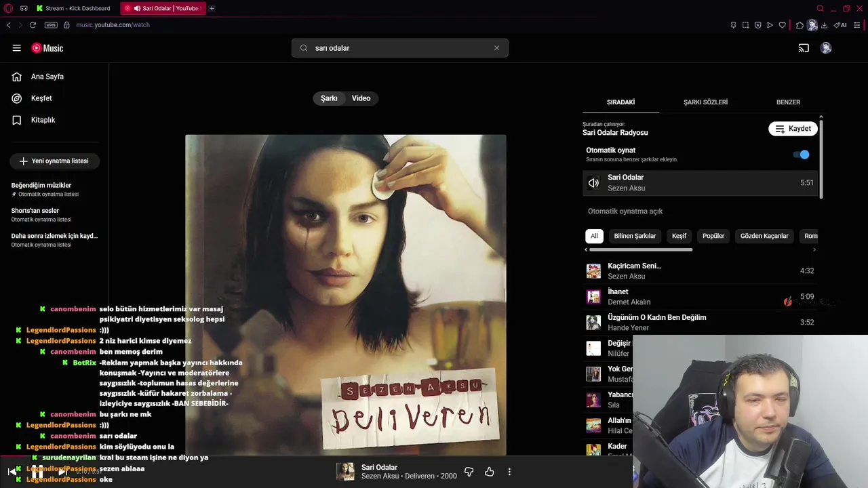Open the cast to device icon
This screenshot has width=868, height=488.
pyautogui.click(x=804, y=48)
